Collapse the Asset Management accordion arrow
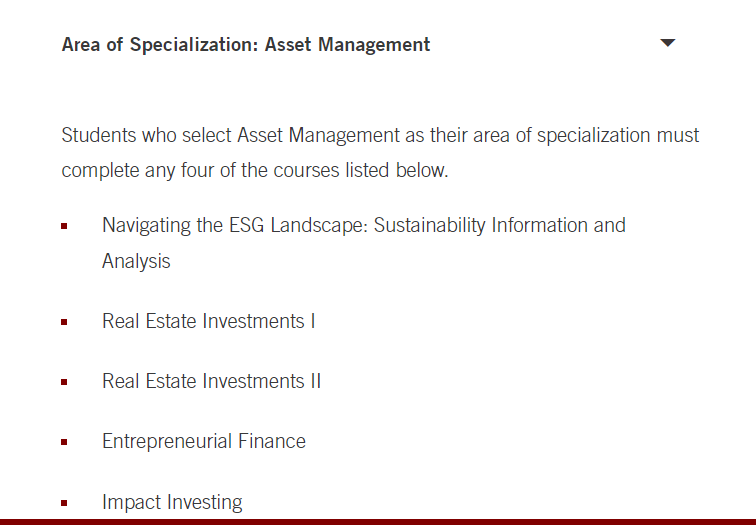Image resolution: width=756 pixels, height=525 pixels. pyautogui.click(x=667, y=43)
